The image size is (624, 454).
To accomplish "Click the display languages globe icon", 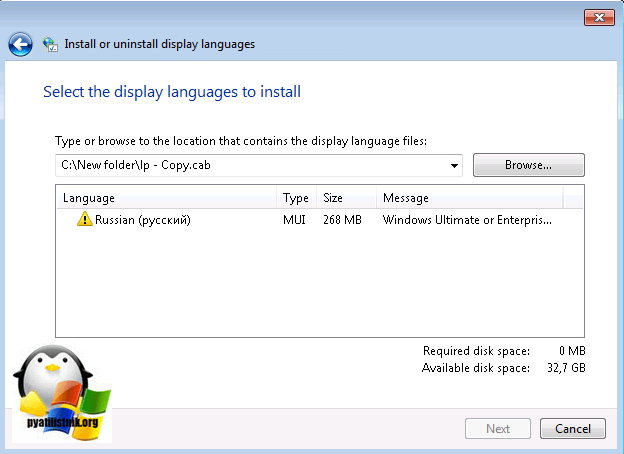I will coord(51,45).
